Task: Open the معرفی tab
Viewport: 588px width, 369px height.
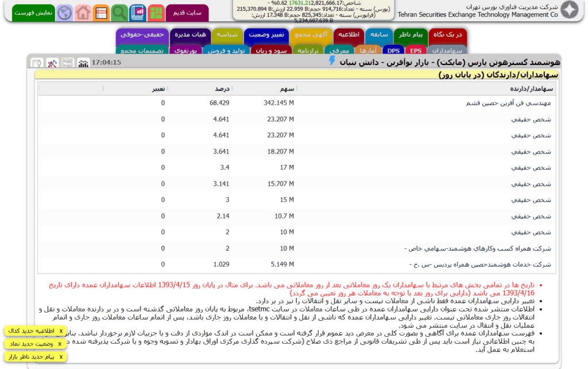Action: [339, 51]
